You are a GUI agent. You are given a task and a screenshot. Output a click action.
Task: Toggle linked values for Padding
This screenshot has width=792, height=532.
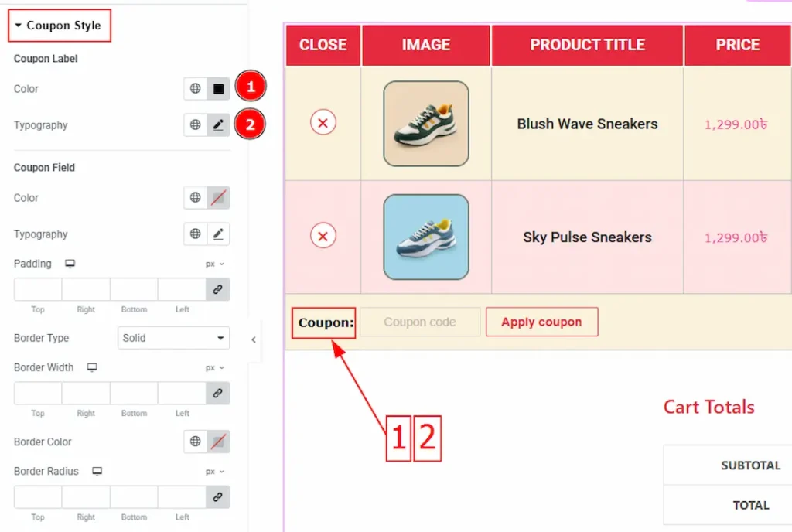tap(218, 289)
